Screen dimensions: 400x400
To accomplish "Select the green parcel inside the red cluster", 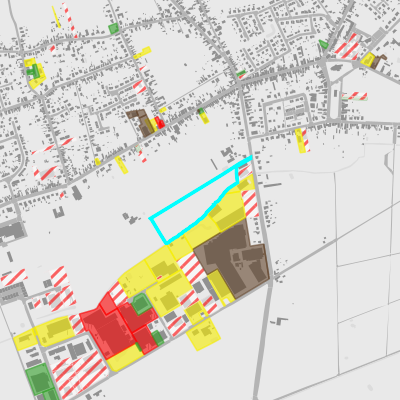I will 142,304.
